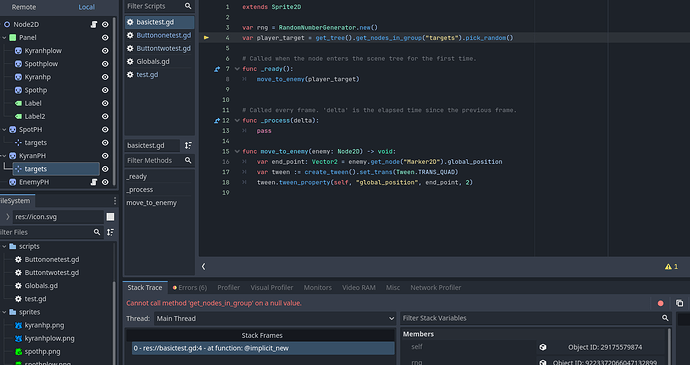Click the split mode toggle beside res://icon.svg

110,217
